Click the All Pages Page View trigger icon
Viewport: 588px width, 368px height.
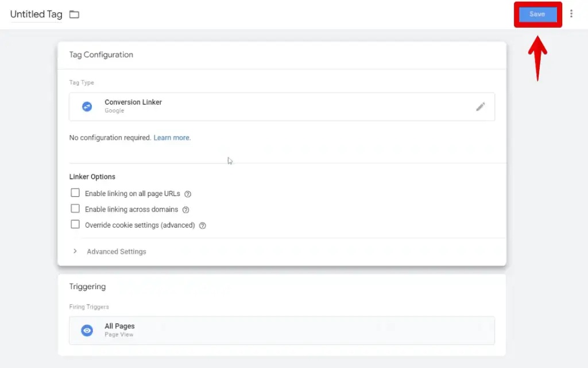87,330
